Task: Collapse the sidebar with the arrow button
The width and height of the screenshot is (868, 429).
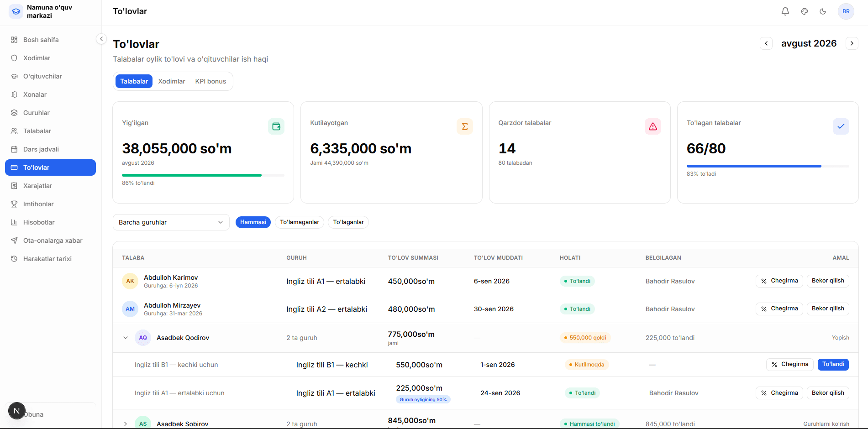Action: point(101,39)
